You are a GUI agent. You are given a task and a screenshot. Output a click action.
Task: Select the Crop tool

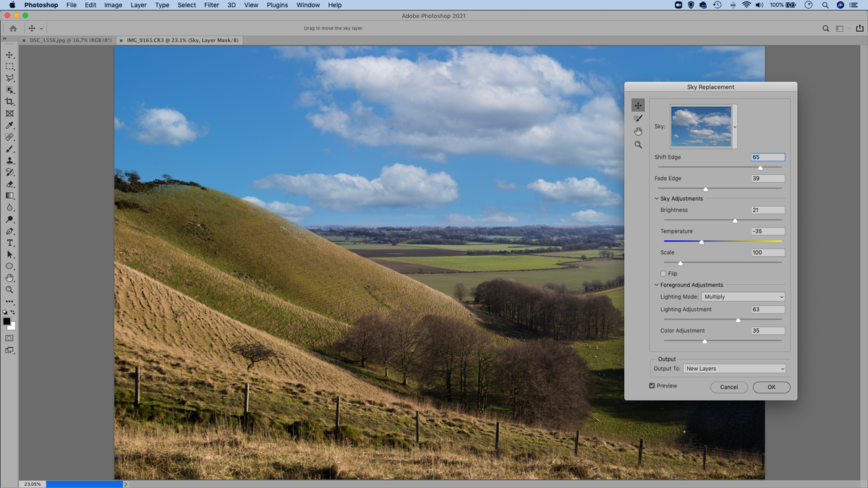9,101
